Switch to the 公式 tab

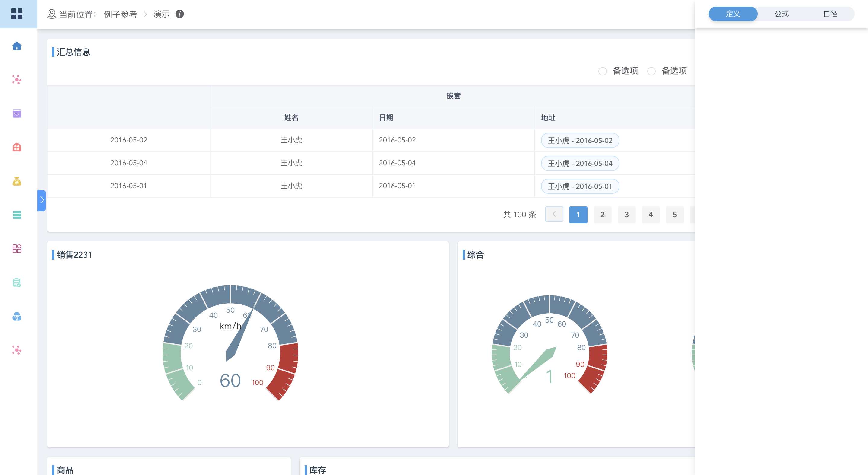tap(781, 14)
